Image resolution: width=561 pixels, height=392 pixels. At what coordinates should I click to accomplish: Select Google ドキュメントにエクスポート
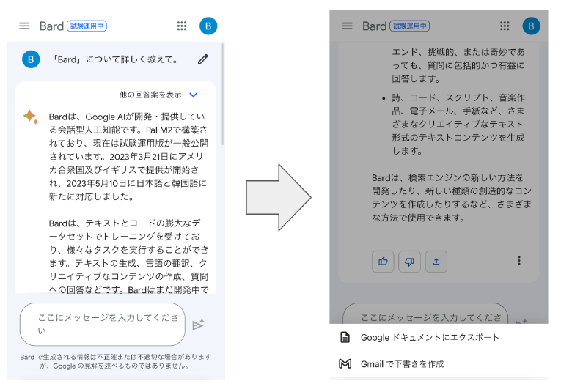(439, 337)
